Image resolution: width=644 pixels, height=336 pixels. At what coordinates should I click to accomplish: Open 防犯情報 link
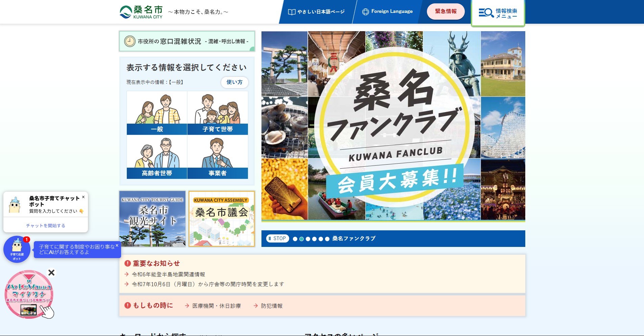tap(272, 306)
